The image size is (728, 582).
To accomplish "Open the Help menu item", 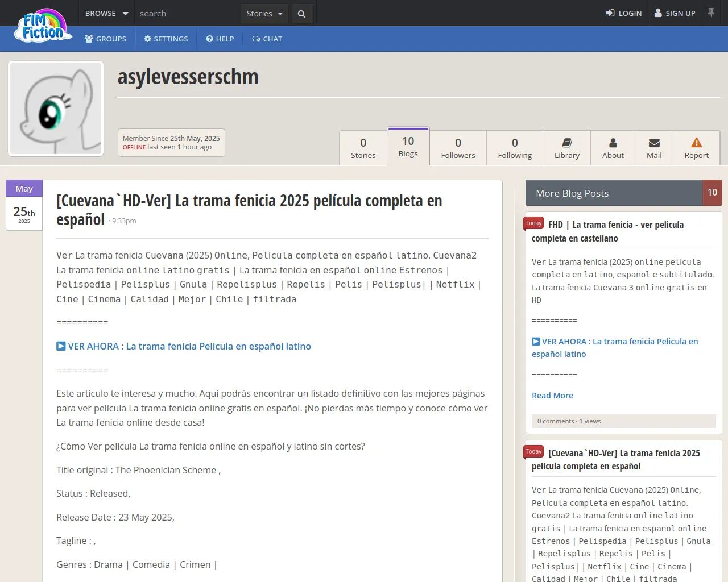I will tap(220, 39).
